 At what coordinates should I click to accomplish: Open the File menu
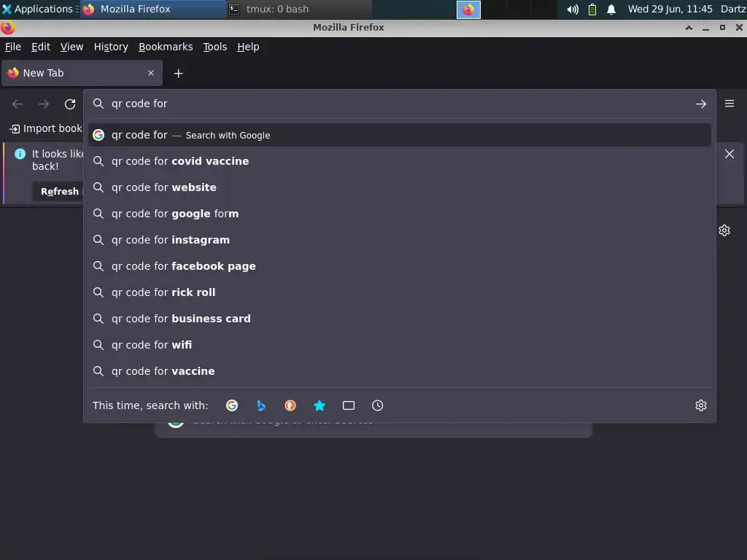(13, 47)
